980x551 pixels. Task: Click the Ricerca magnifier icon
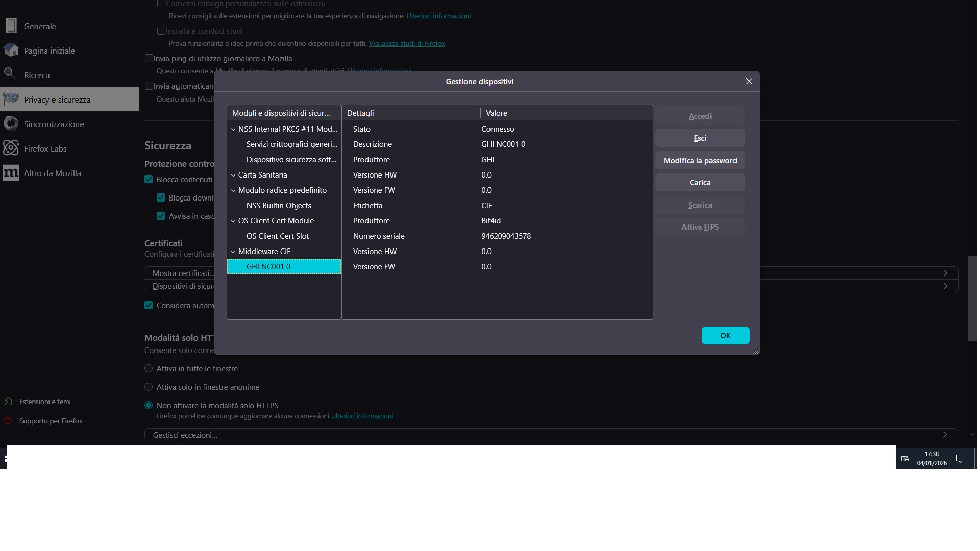tap(10, 74)
